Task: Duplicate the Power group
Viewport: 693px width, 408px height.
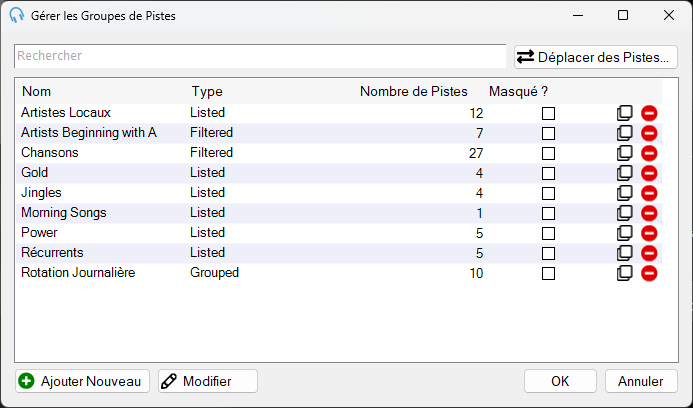Action: pos(624,233)
